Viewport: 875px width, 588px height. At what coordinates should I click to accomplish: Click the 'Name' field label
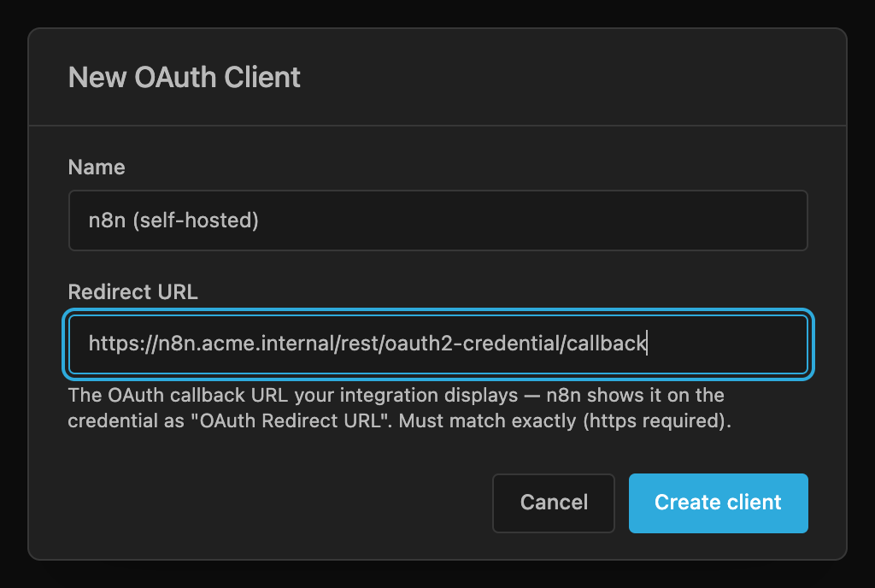pyautogui.click(x=97, y=168)
